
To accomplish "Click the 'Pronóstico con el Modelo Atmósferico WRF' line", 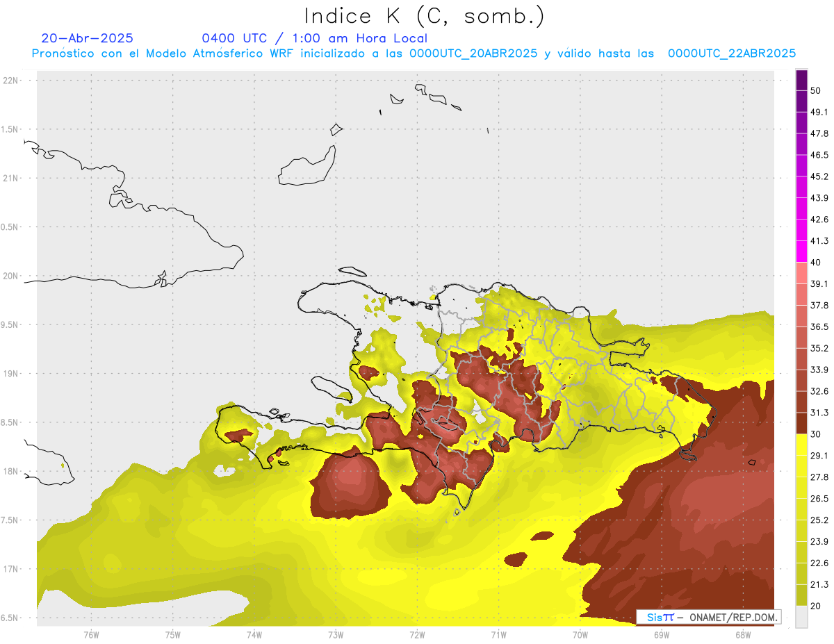I will 414,53.
